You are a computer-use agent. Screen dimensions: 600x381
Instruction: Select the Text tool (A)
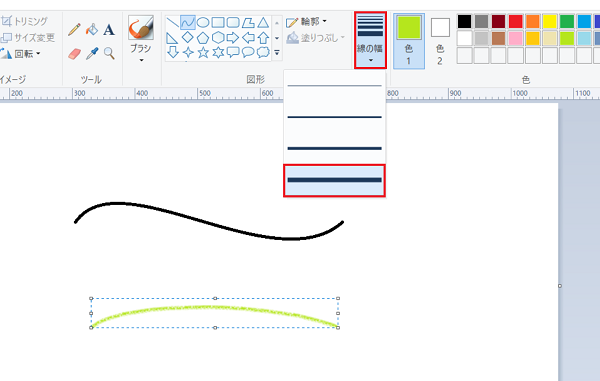pos(109,29)
